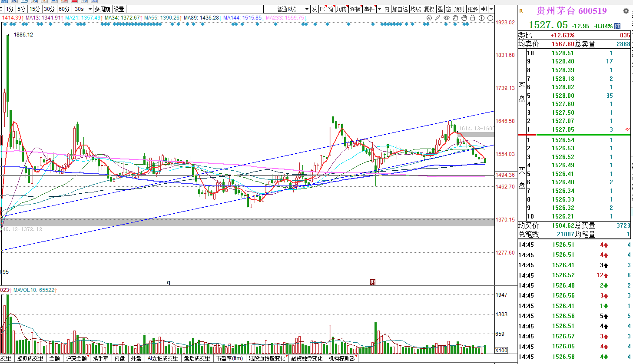Viewport: 633px width, 364px height.
Task: Switch to 5分 period
Action: coord(21,9)
